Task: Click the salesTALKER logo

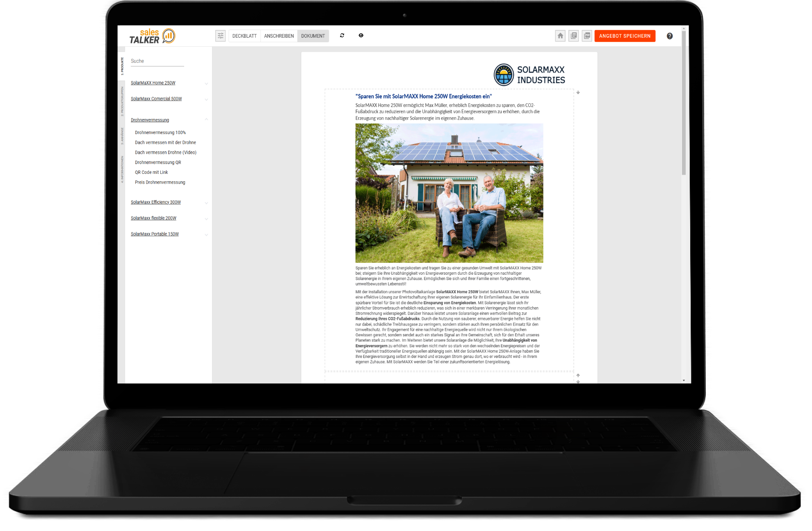Action: click(152, 36)
